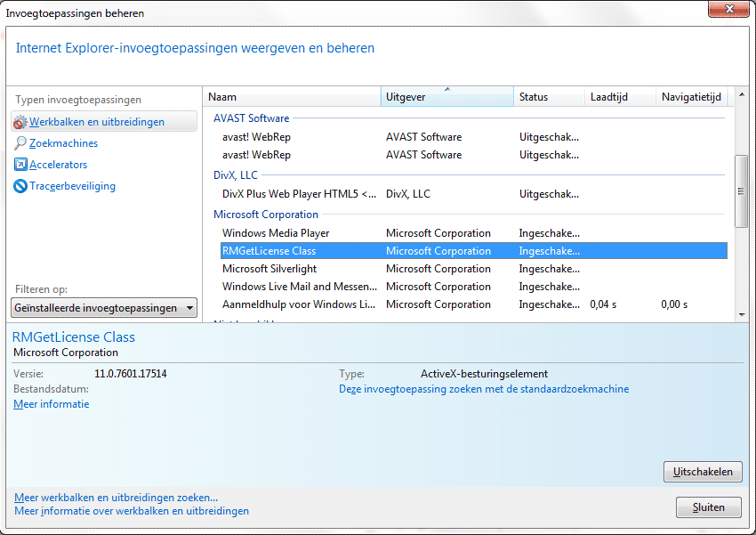The width and height of the screenshot is (756, 535).
Task: Select Windows Live Mail and Messenger row
Action: (x=474, y=287)
